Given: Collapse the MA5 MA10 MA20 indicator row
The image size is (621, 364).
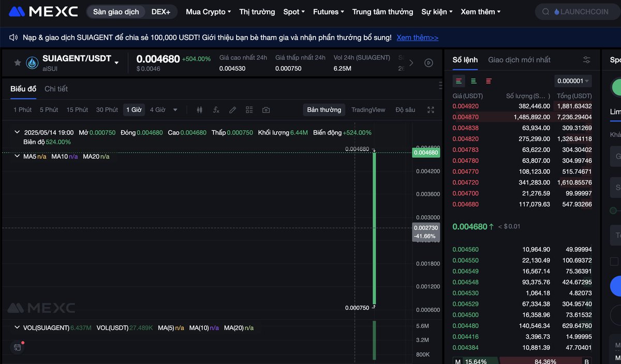Looking at the screenshot, I should click(18, 156).
